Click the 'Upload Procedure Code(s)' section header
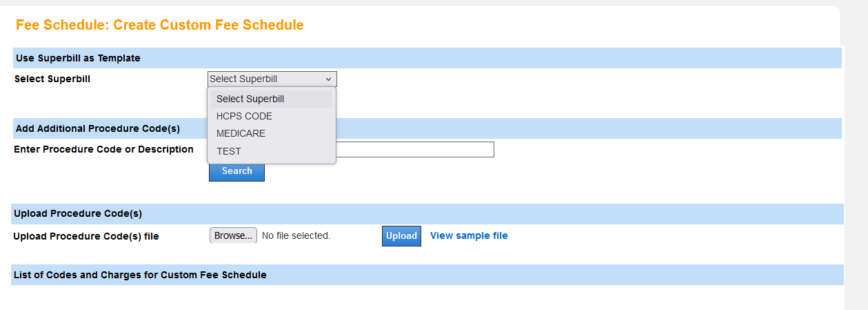Viewport: 868px width, 310px height. [78, 213]
